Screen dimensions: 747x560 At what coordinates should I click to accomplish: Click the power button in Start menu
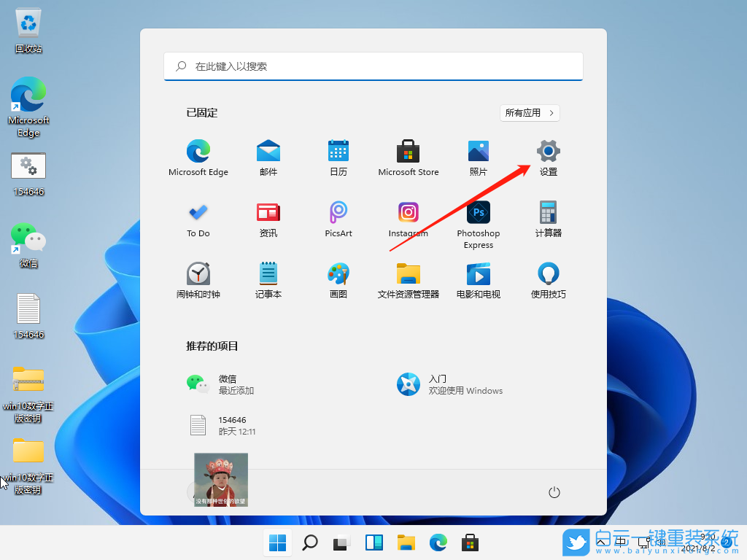(x=554, y=492)
